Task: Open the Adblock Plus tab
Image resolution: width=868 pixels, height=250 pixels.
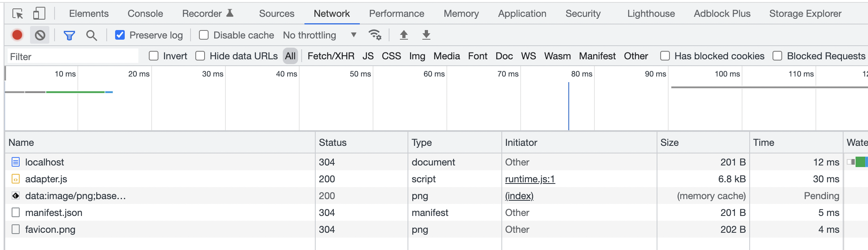Action: click(722, 14)
